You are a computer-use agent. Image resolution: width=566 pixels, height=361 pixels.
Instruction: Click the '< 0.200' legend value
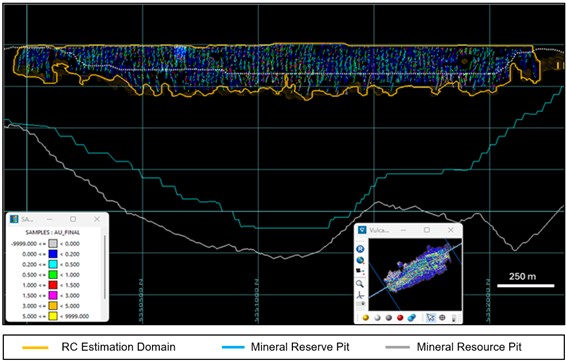click(x=70, y=254)
